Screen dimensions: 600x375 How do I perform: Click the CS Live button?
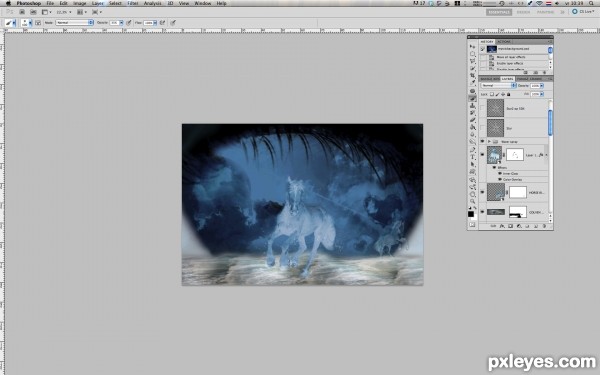584,11
